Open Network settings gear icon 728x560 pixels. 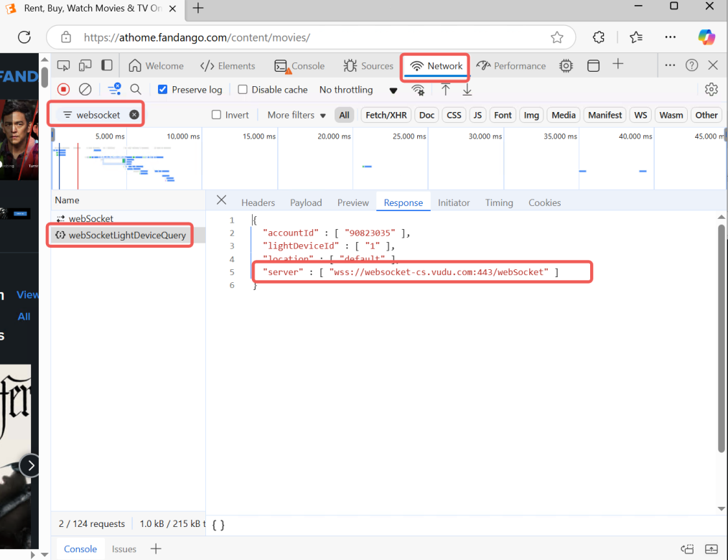[x=711, y=90]
